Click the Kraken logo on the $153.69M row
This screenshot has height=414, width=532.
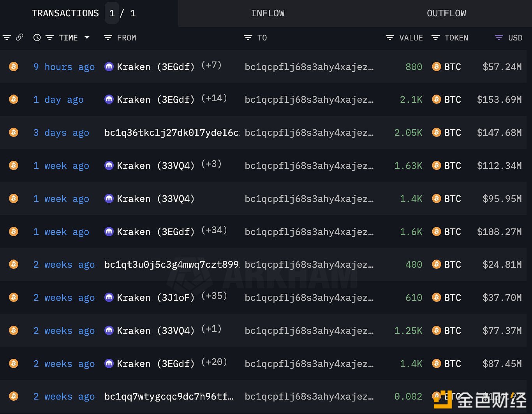109,100
